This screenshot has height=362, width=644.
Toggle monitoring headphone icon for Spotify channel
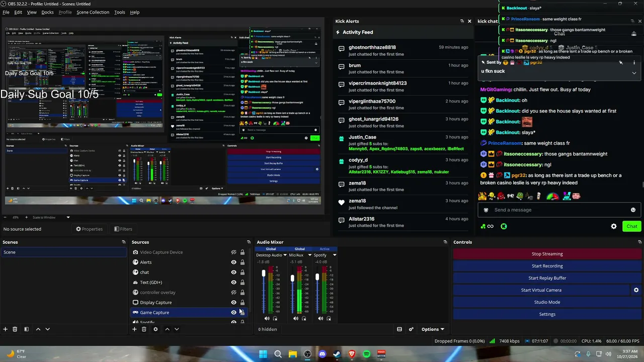(x=329, y=318)
